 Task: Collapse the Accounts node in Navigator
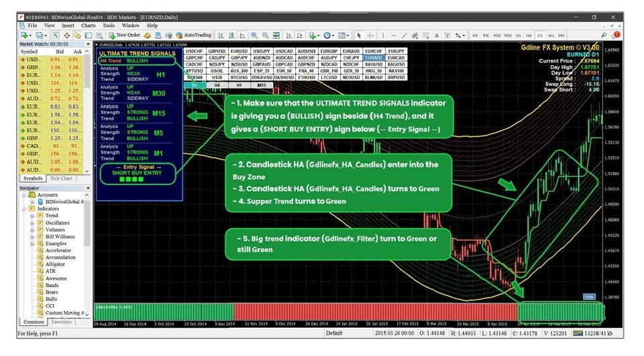[x=24, y=195]
